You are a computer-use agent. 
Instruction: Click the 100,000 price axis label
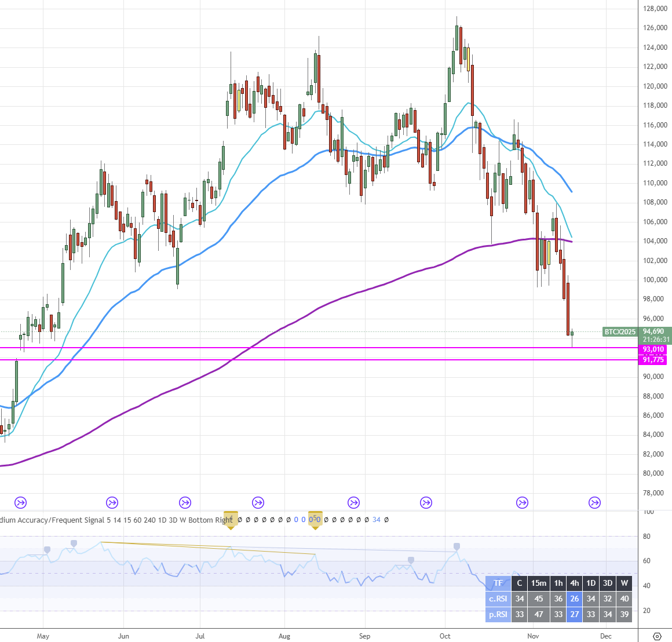tap(655, 280)
